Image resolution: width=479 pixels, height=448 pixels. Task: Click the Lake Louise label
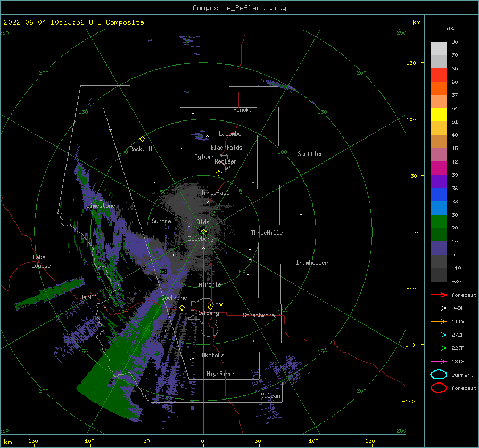[41, 262]
